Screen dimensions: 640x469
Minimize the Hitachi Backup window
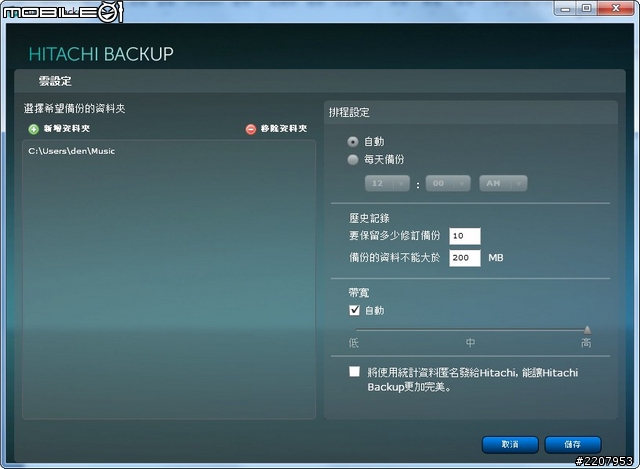coord(565,8)
